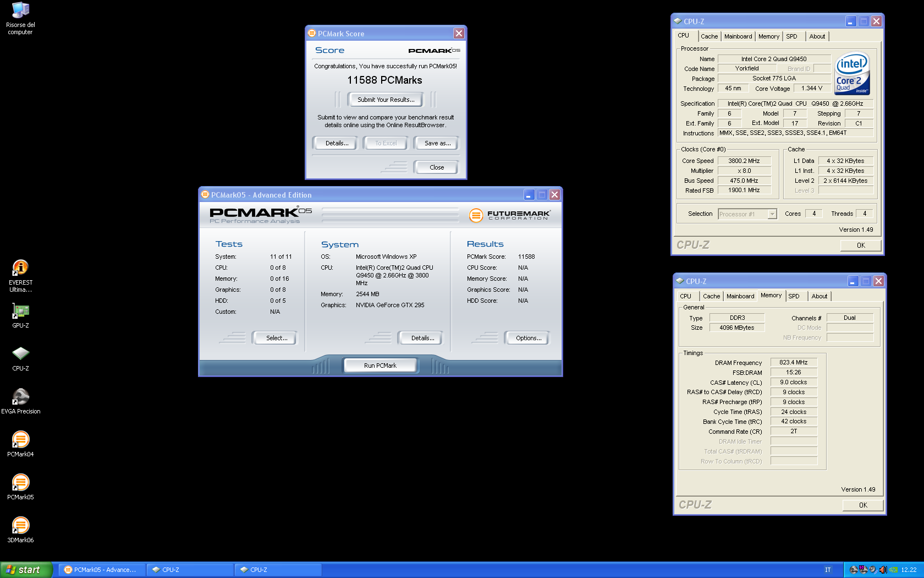Switch to Cache tab in upper CPU-Z
Image resolution: width=924 pixels, height=578 pixels.
coord(709,36)
